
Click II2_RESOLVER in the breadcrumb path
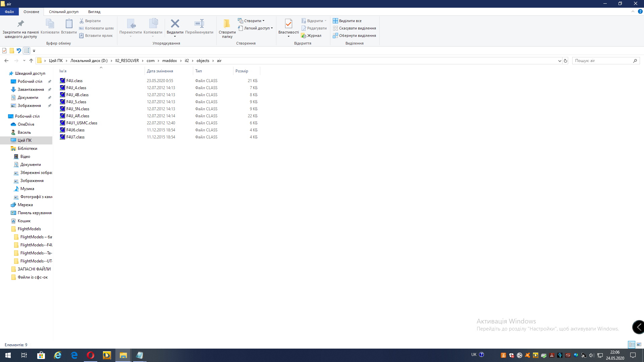(x=127, y=61)
